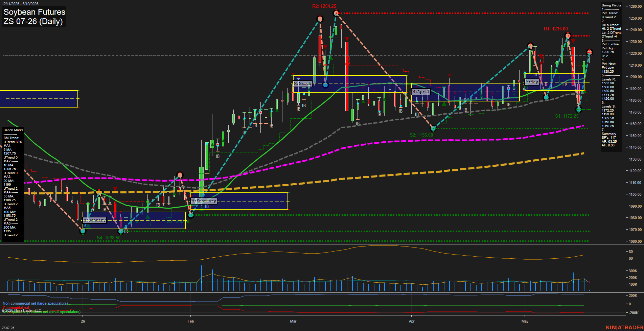Click the 'UTrend 88%' BM Trend value
This screenshot has width=644, height=331.
tap(13, 142)
